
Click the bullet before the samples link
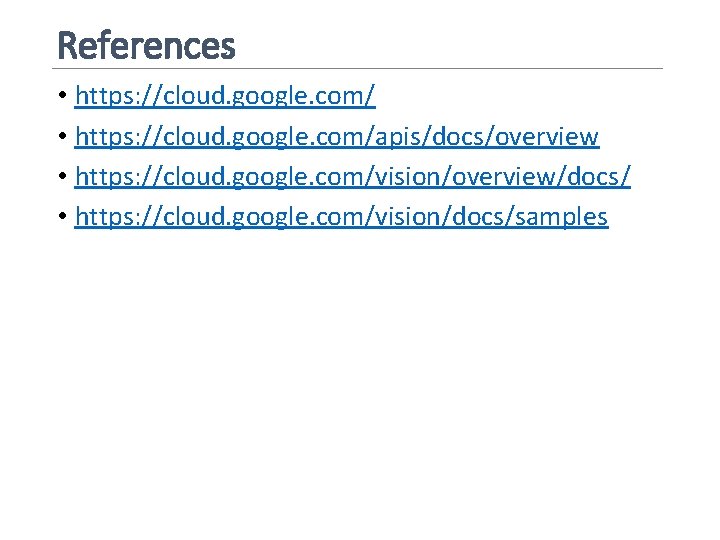62,216
